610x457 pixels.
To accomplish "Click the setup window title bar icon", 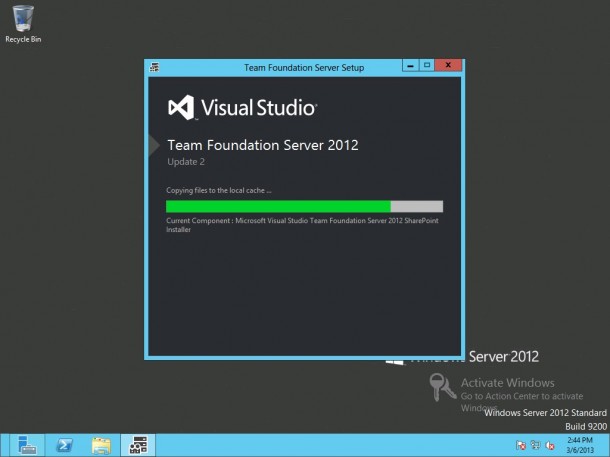I will tap(154, 67).
